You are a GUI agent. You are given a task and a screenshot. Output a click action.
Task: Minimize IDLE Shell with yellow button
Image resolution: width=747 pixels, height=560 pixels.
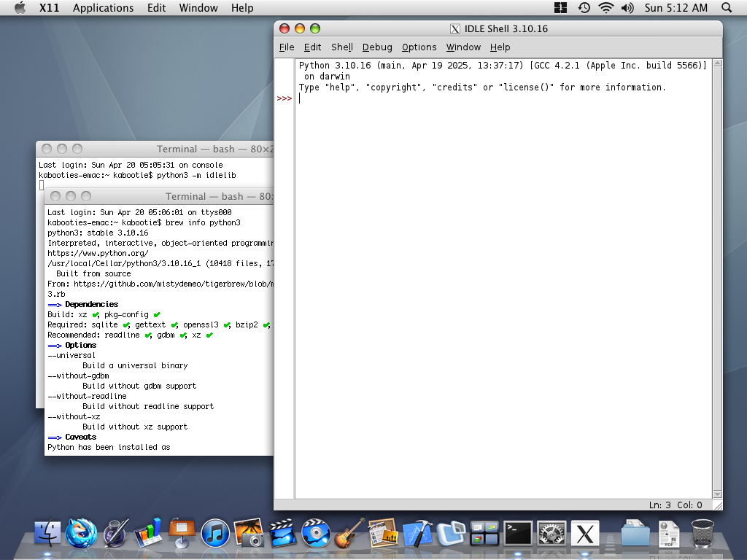point(300,28)
